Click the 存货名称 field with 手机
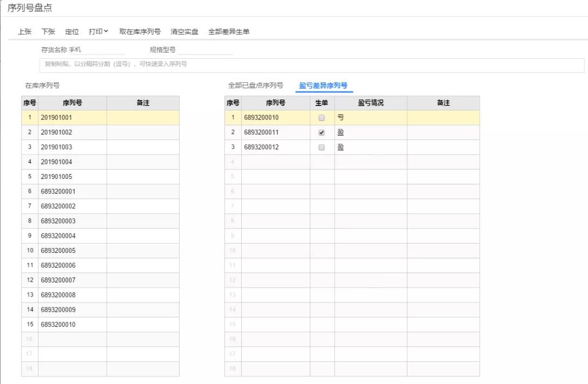 97,50
